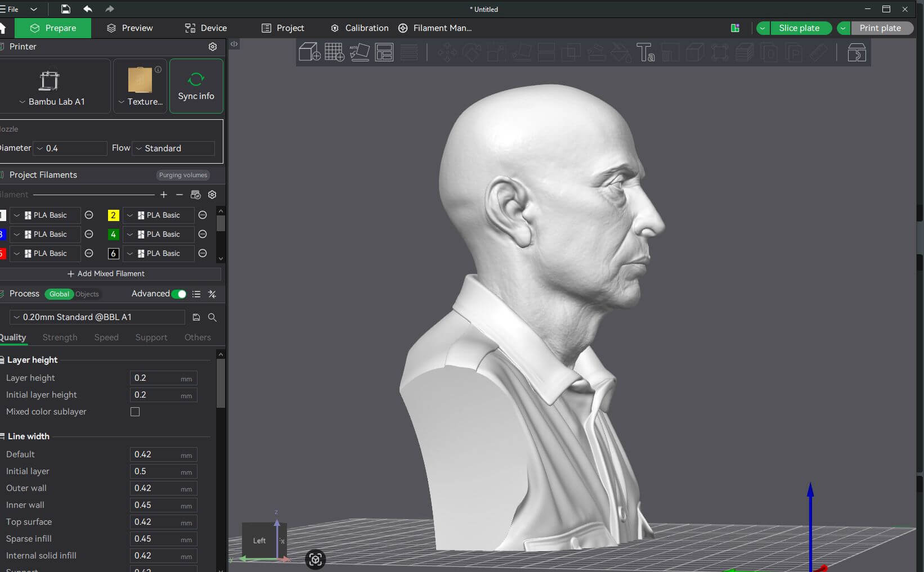Viewport: 924px width, 572px height.
Task: Click Outer wall line width field
Action: [x=164, y=488]
